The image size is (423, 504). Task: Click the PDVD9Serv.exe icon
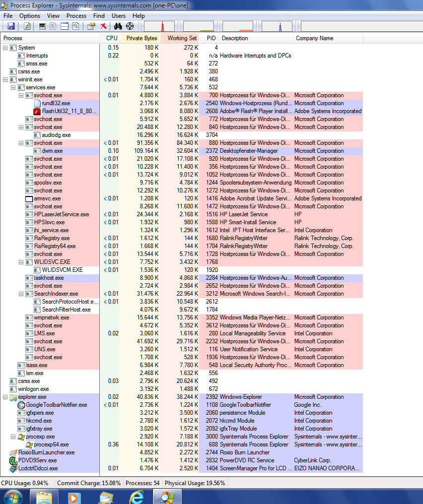pos(13,461)
